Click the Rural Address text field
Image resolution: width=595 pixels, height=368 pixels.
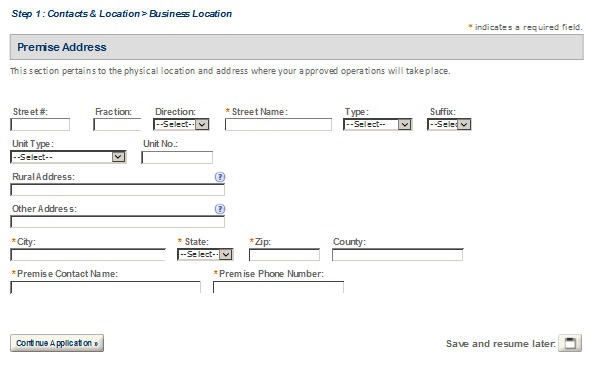[117, 190]
